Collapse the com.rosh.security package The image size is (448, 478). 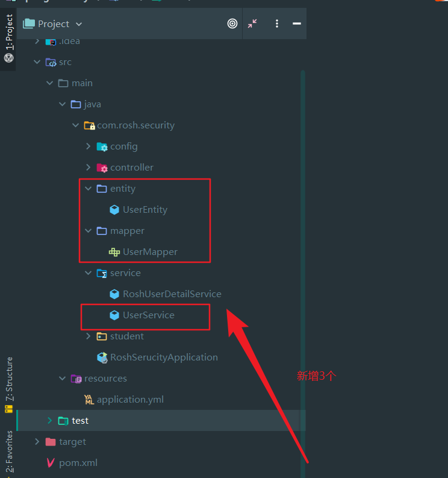pyautogui.click(x=75, y=125)
